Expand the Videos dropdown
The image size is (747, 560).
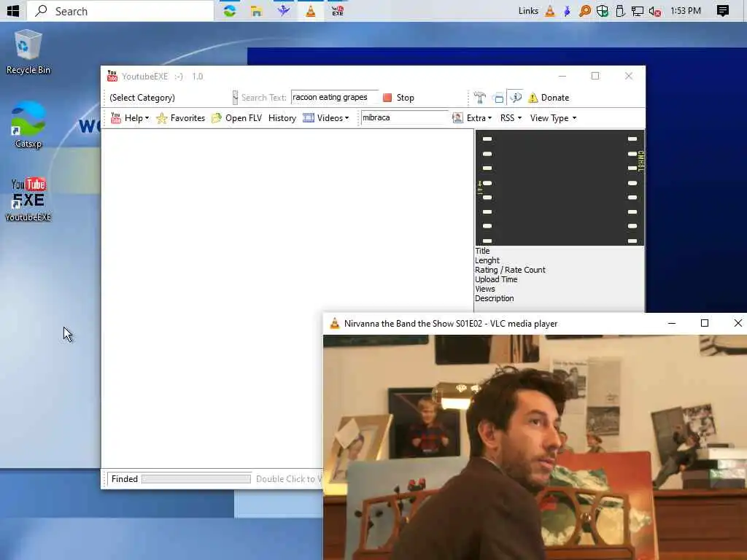coord(333,118)
